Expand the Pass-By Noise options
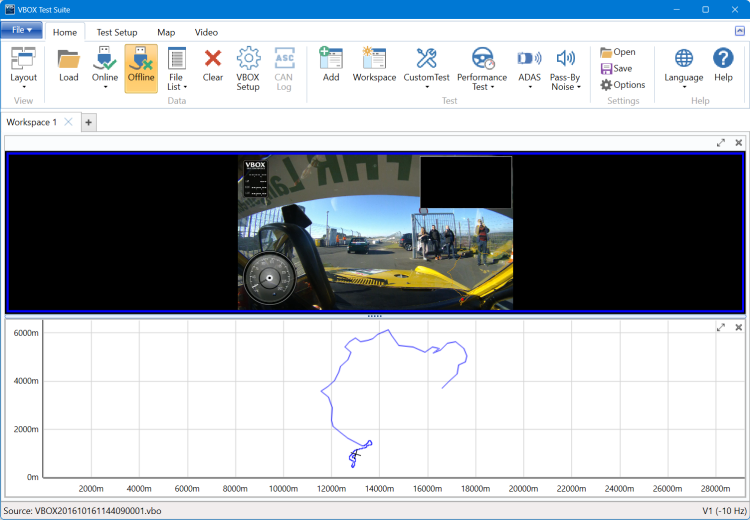The width and height of the screenshot is (750, 520). click(565, 68)
